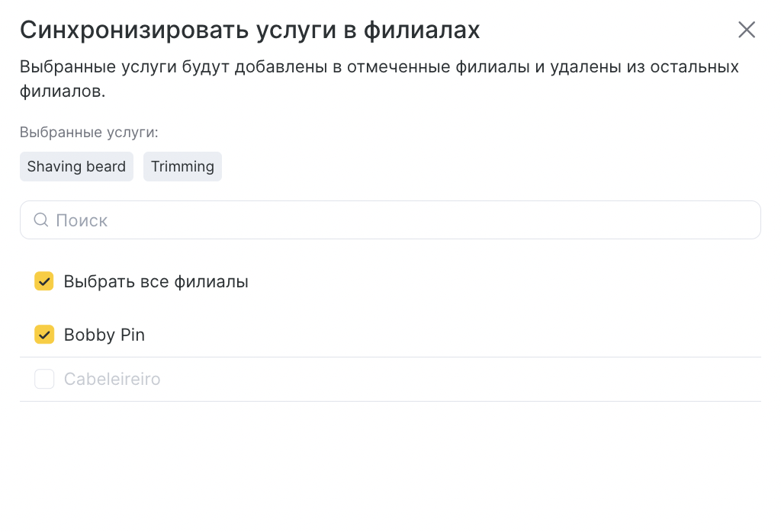Click the Синхронизировать услуги в филиалах heading
The width and height of the screenshot is (781, 532).
(x=249, y=30)
